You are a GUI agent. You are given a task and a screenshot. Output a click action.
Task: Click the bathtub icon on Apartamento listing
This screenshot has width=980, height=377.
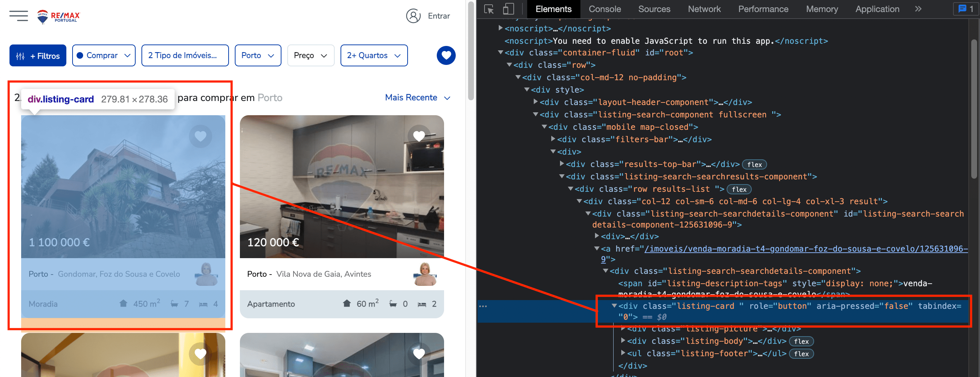393,304
